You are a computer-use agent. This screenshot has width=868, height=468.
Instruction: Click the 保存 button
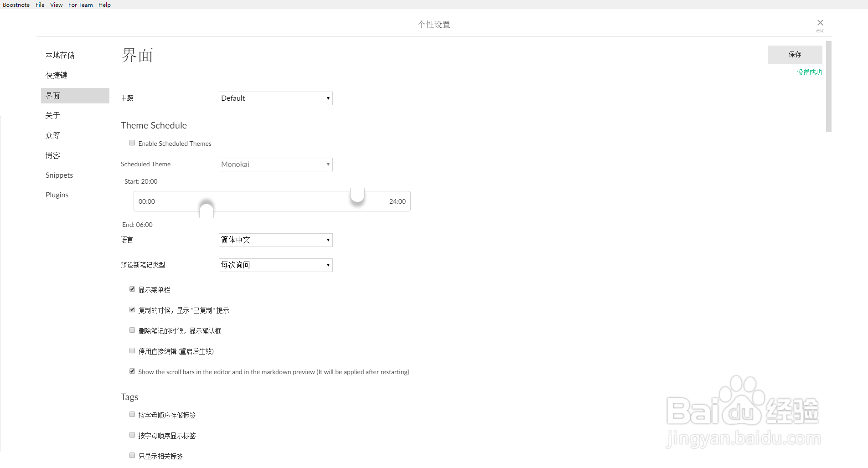795,54
